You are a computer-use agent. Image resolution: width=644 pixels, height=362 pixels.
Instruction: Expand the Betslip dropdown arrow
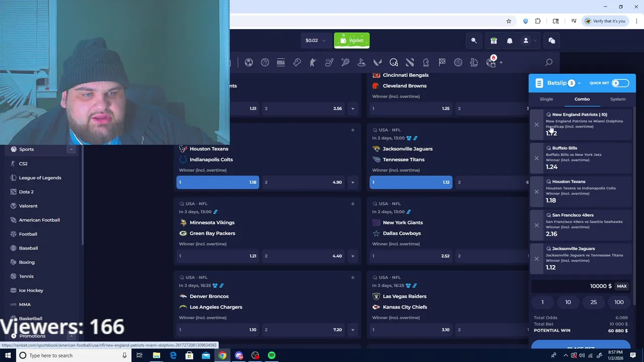(x=579, y=83)
